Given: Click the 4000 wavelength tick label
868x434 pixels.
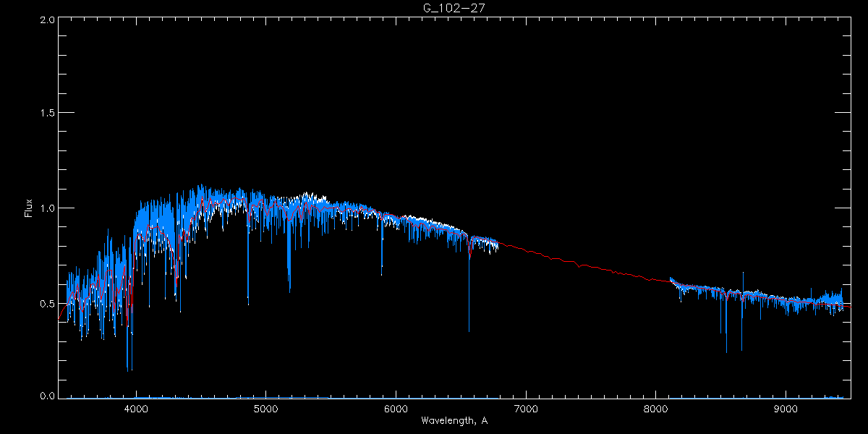Looking at the screenshot, I should (x=136, y=409).
